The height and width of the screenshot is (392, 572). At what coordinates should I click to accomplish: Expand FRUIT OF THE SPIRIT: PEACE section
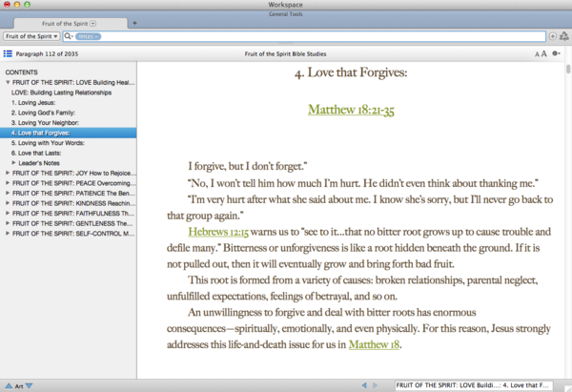click(x=8, y=183)
